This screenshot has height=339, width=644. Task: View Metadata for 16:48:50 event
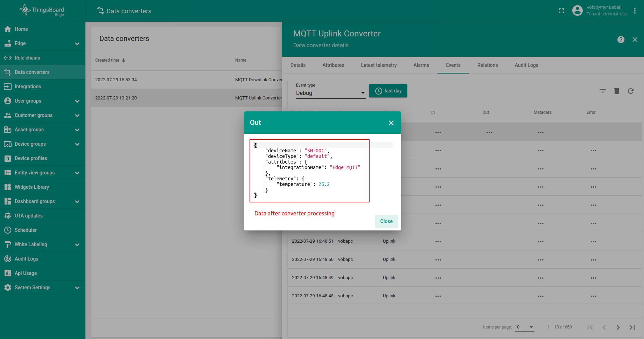[x=541, y=260]
